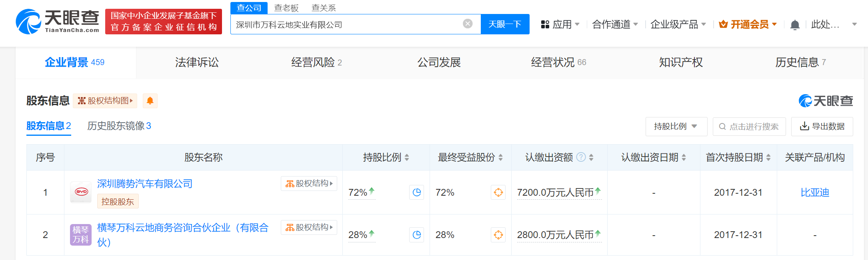
Task: Click the 天眼一下 search button
Action: (505, 24)
